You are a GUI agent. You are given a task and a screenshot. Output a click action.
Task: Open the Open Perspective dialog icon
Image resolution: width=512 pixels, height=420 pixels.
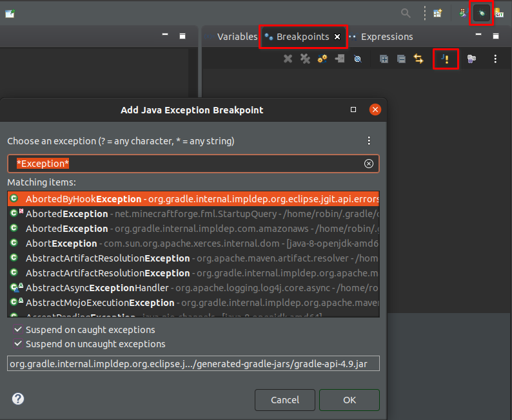pos(438,13)
